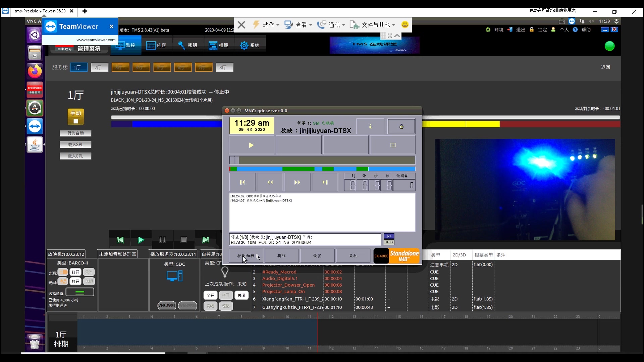Select 半开 in the automation box
This screenshot has height=362, width=644.
pyautogui.click(x=226, y=295)
